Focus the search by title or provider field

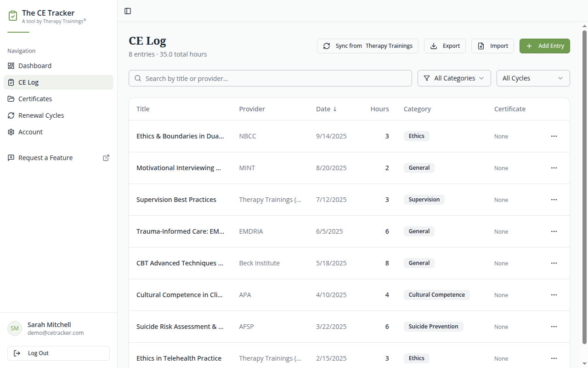tap(270, 78)
